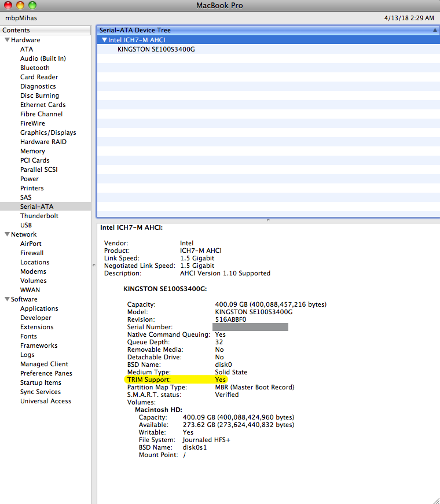Click the mbpMihas computer name

point(21,18)
